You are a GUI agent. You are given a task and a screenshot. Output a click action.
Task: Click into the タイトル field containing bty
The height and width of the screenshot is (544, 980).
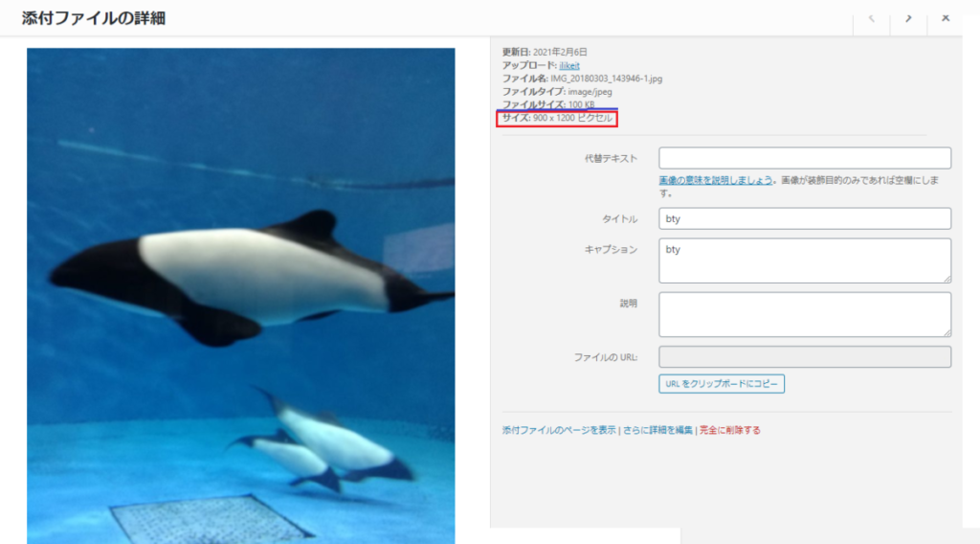805,218
